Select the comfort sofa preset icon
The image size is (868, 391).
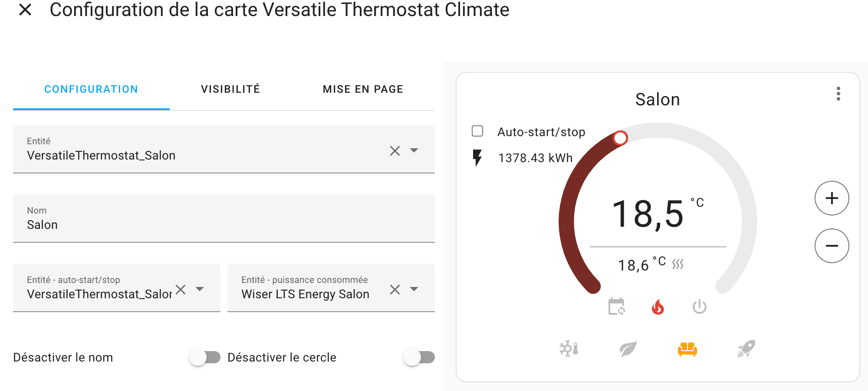[687, 349]
